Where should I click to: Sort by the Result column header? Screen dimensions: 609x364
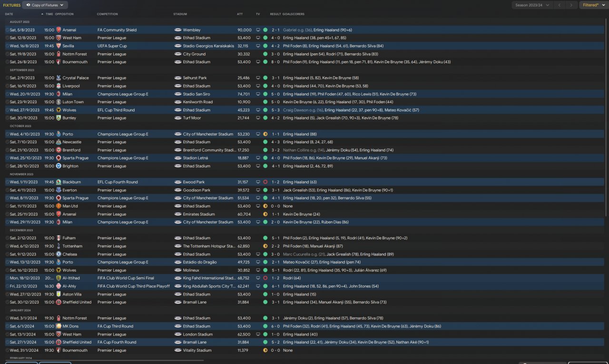tap(275, 14)
